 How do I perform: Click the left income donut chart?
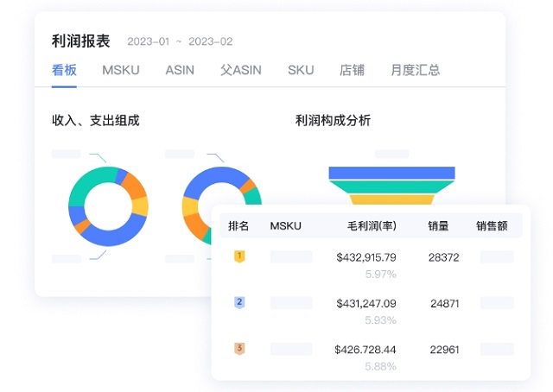point(108,206)
